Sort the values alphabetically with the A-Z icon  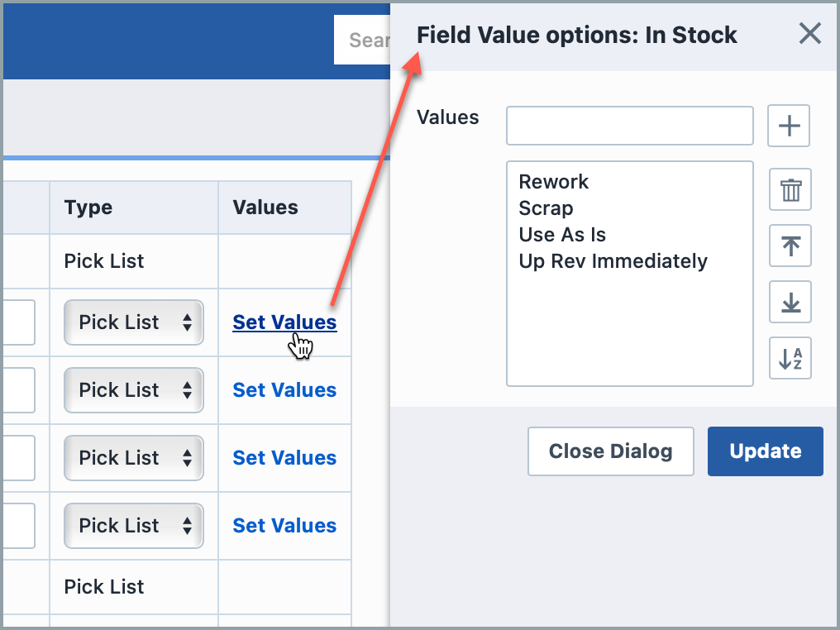pos(790,358)
